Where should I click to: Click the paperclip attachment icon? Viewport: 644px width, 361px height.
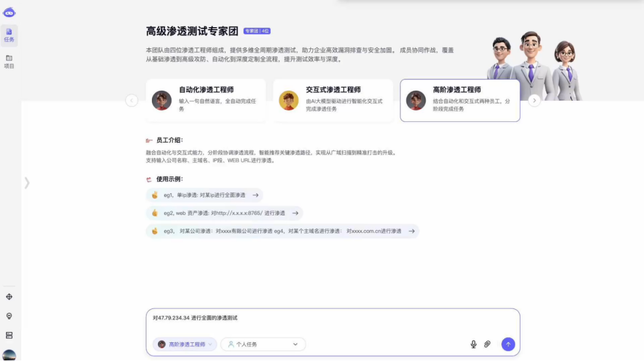coord(487,344)
